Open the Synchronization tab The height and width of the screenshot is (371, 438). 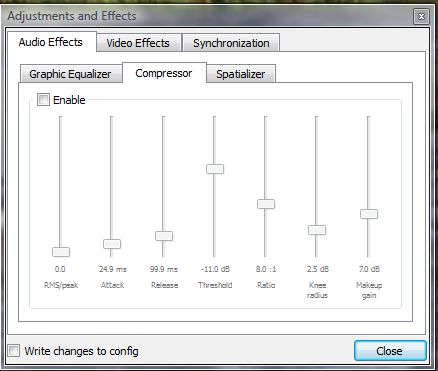coord(231,43)
